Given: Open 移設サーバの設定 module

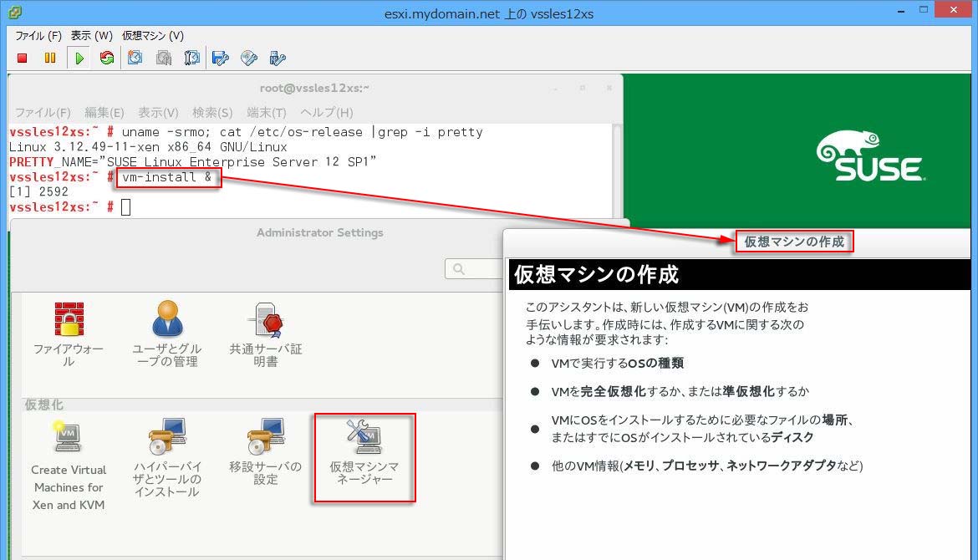Looking at the screenshot, I should [x=266, y=452].
